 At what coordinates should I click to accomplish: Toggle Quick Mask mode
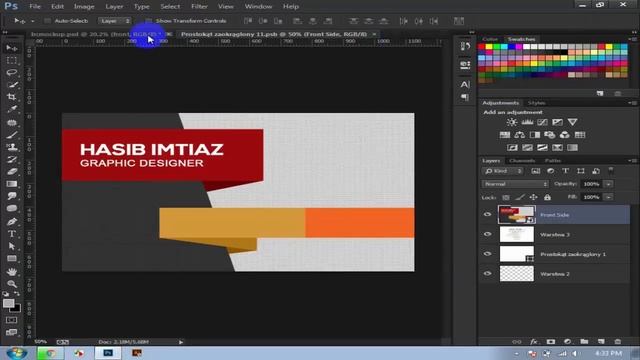(12, 320)
